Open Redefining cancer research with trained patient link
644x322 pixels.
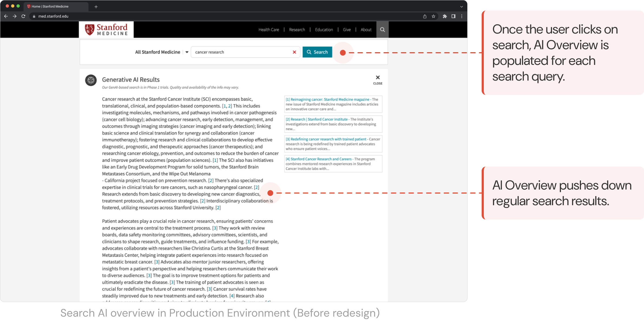pos(326,139)
